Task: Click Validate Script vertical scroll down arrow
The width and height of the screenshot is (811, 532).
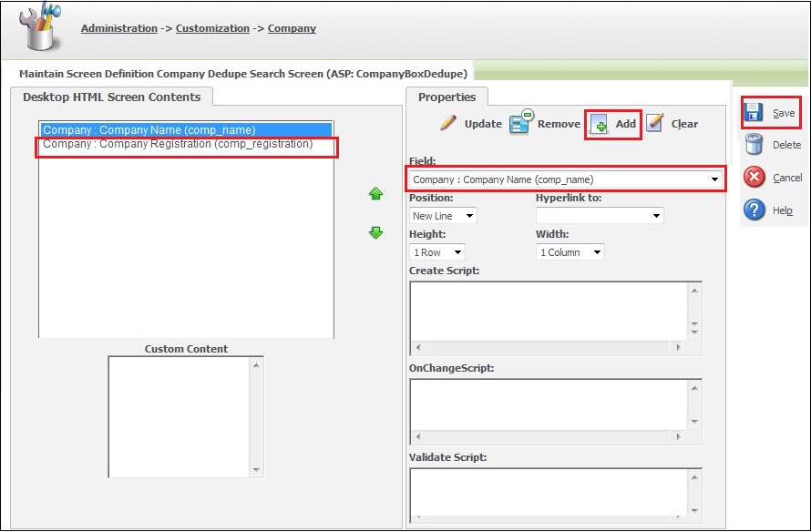Action: (694, 511)
